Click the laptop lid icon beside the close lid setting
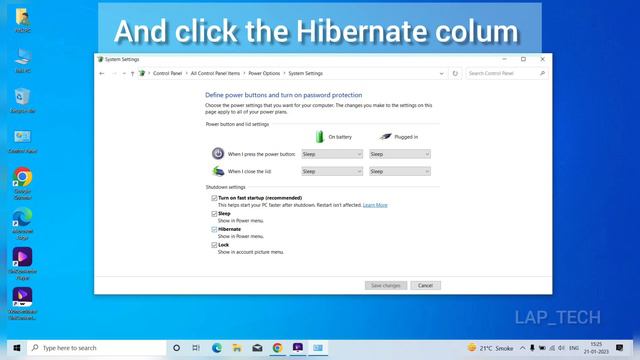 218,171
